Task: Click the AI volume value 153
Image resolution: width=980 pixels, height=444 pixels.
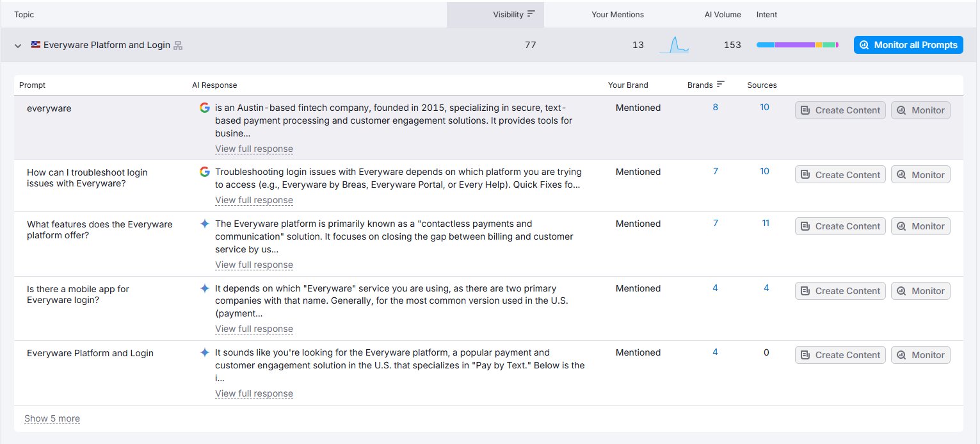Action: [732, 45]
